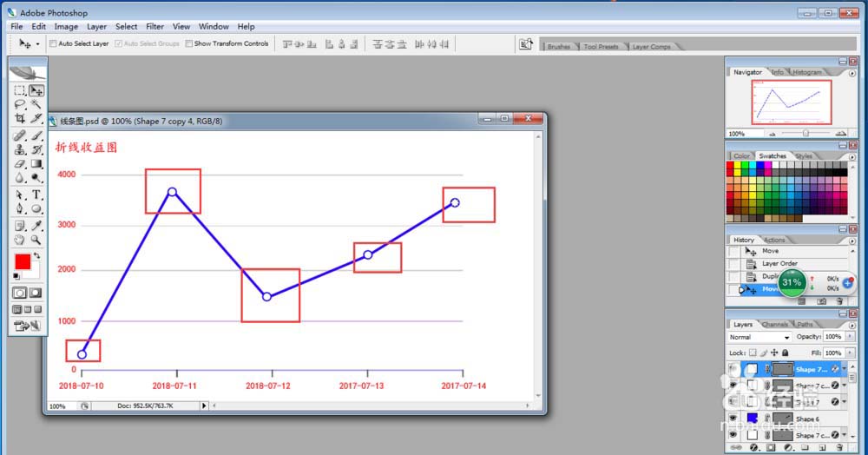The width and height of the screenshot is (868, 455).
Task: Click the red foreground color swatch
Action: (x=23, y=262)
